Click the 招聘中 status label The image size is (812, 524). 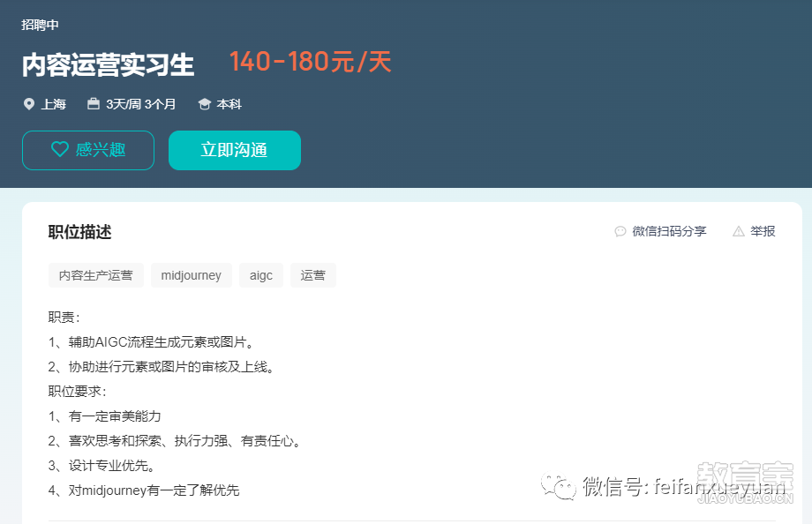click(x=40, y=25)
